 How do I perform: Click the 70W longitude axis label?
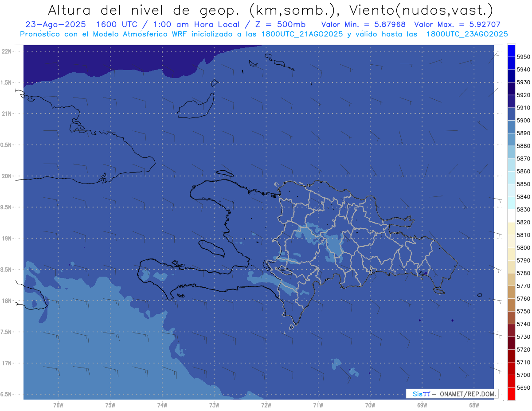pos(370,405)
